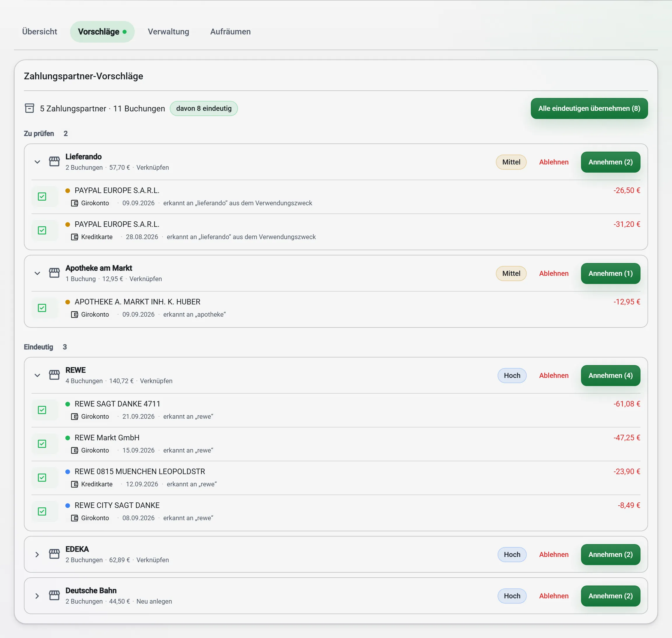Toggle checkbox for REWE SAGT DANKE 4711
The width and height of the screenshot is (672, 638).
click(42, 410)
